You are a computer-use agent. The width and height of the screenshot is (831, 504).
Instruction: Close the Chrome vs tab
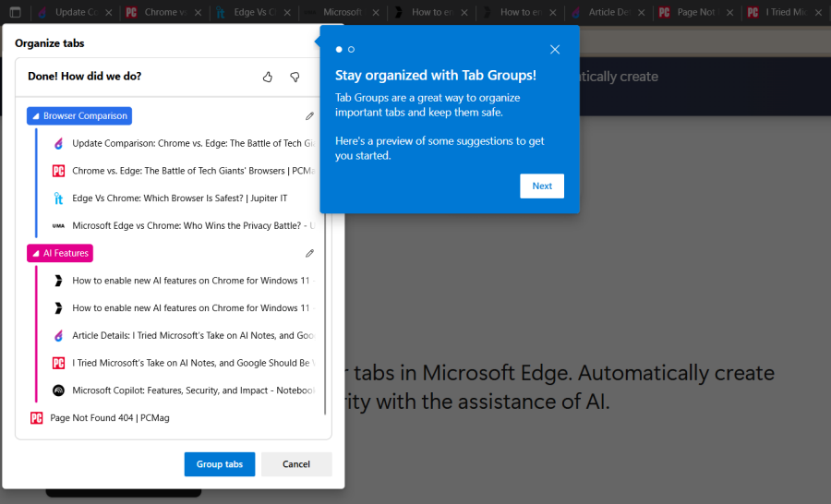198,12
